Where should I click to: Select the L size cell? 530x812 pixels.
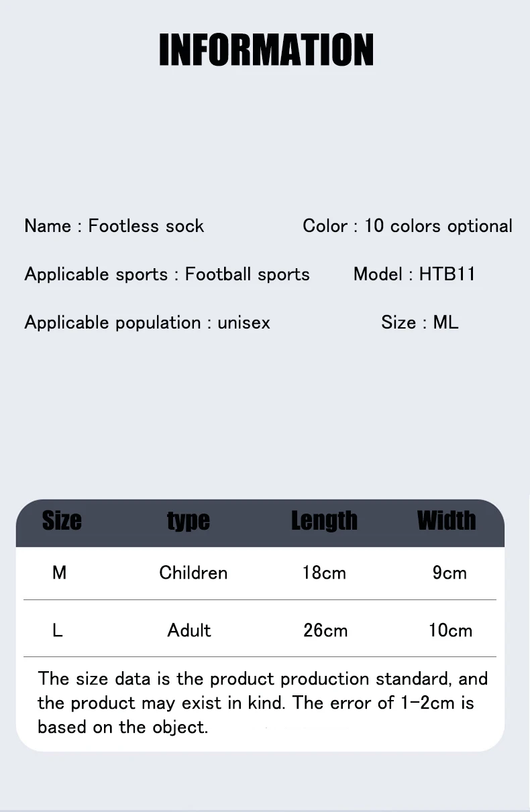pos(58,630)
